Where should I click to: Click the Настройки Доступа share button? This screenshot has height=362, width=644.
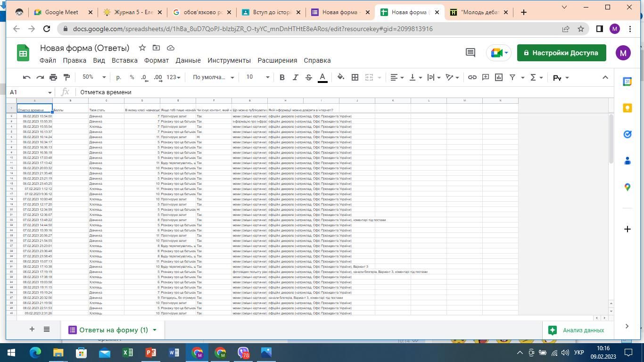coord(561,53)
